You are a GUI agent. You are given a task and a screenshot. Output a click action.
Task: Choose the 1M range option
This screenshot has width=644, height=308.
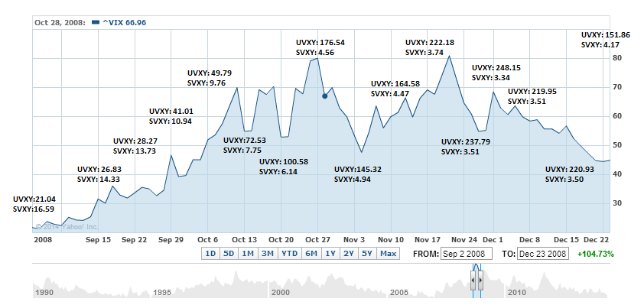pos(248,254)
